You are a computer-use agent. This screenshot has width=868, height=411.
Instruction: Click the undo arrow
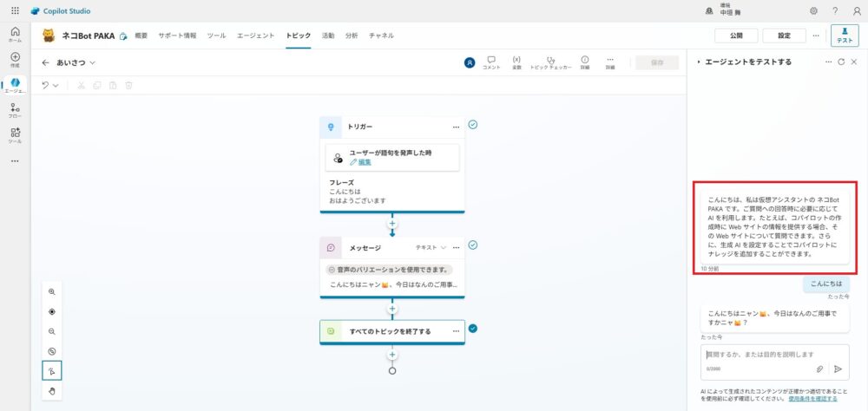point(45,85)
